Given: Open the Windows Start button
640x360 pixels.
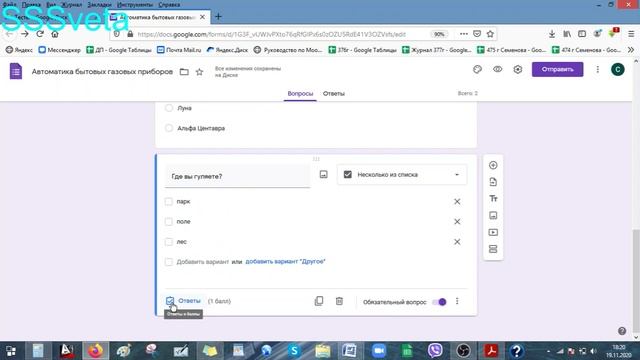Looking at the screenshot, I should pos(11,351).
